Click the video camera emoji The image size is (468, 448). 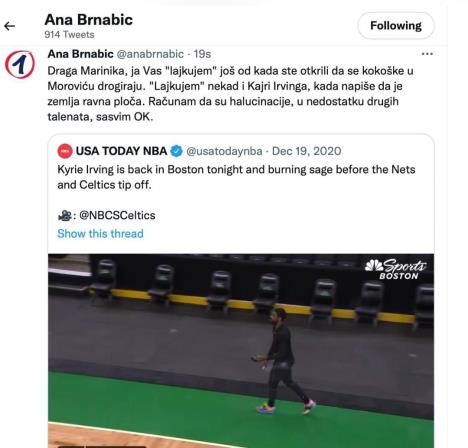pyautogui.click(x=65, y=216)
